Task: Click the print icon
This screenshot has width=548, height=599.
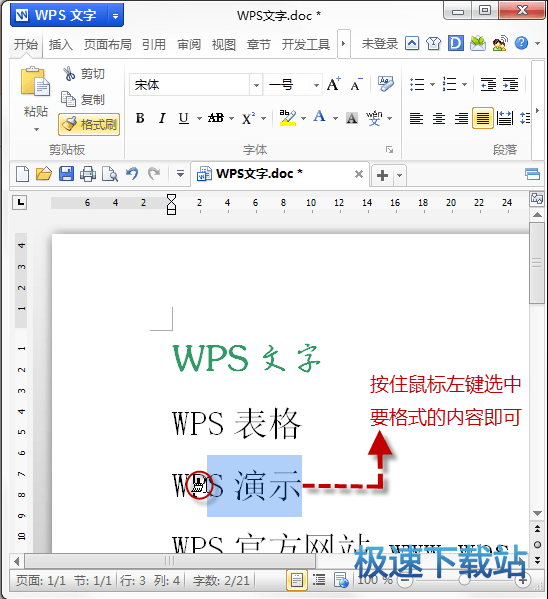Action: point(88,174)
